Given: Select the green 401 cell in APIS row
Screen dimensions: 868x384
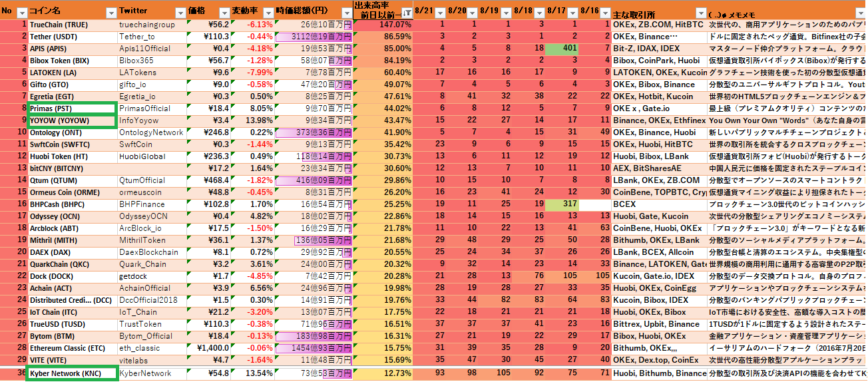Looking at the screenshot, I should pos(561,49).
